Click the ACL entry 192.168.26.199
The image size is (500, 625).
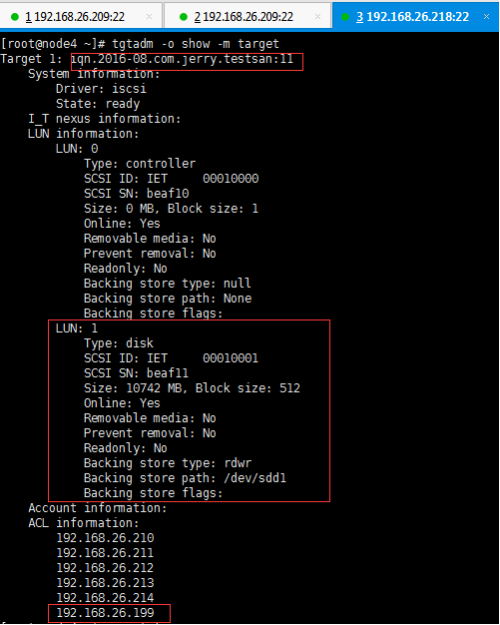point(105,613)
